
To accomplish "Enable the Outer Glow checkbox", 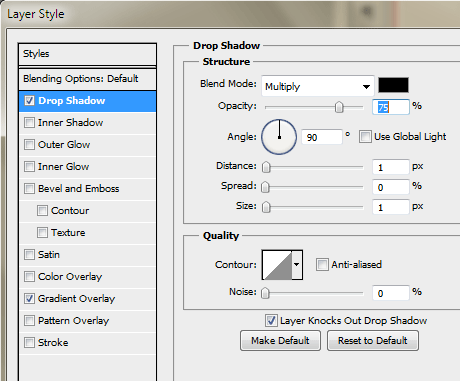I will tap(29, 144).
